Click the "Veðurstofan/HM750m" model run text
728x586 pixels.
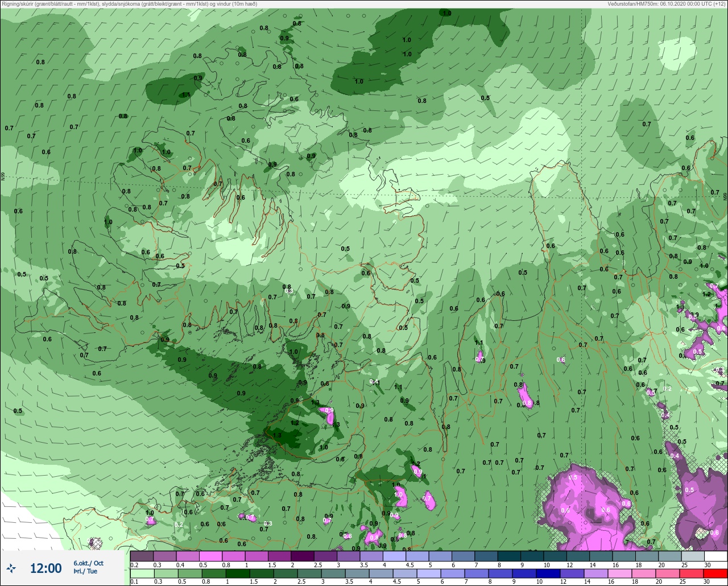667,4
